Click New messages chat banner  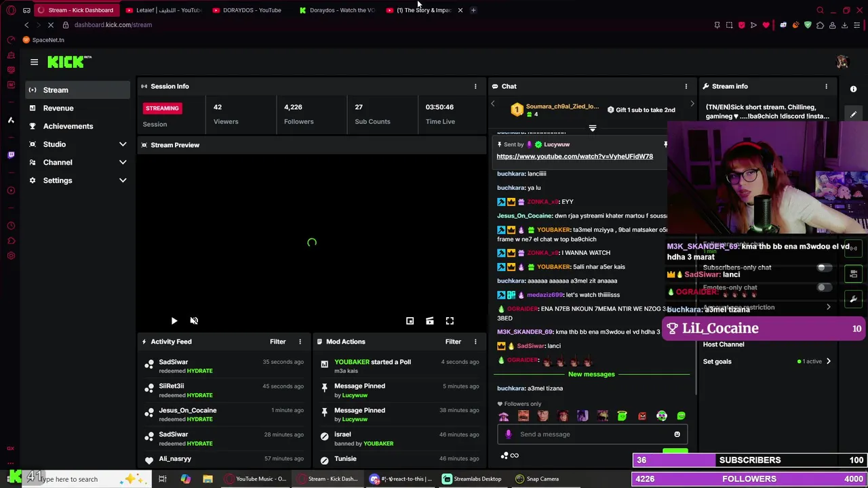(x=591, y=374)
